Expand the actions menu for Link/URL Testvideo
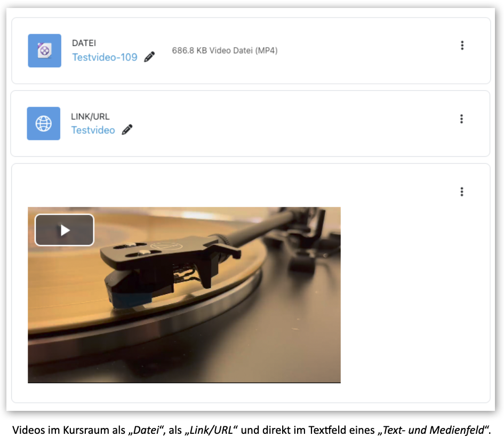Image resolution: width=504 pixels, height=445 pixels. click(x=461, y=118)
